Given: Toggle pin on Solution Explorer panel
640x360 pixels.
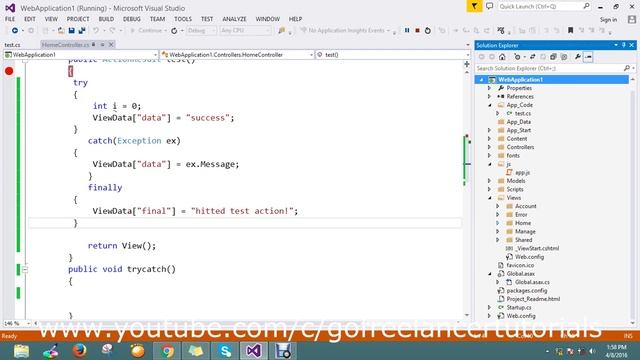Looking at the screenshot, I should click(x=624, y=45).
